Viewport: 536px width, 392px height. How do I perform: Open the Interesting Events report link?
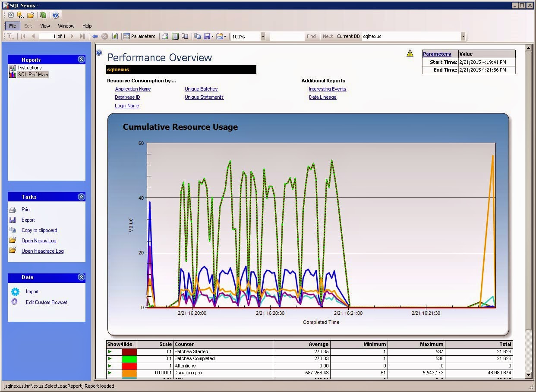(x=328, y=89)
